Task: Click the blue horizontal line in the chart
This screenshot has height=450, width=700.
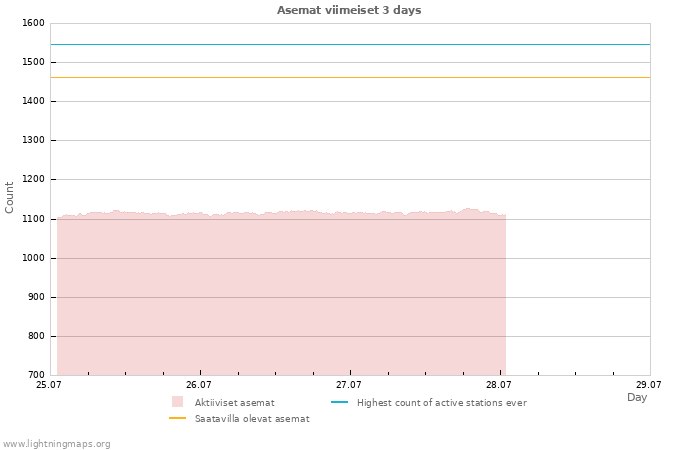Action: tap(350, 45)
